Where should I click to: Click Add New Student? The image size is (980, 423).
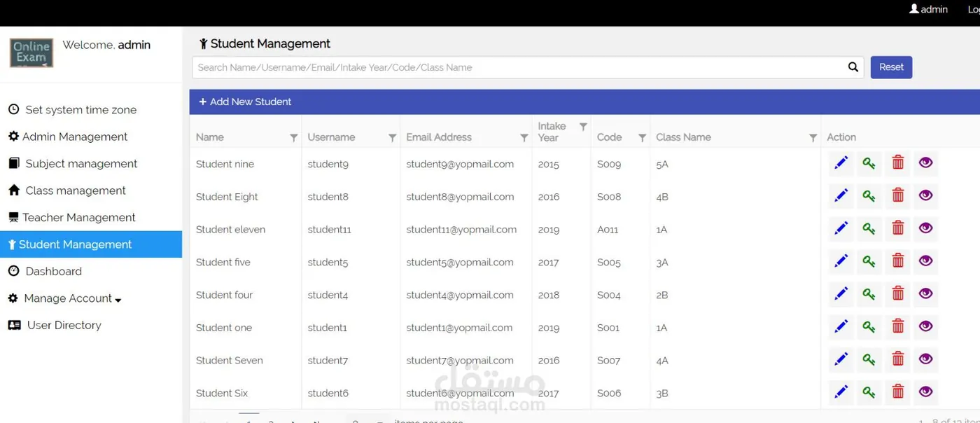(245, 102)
